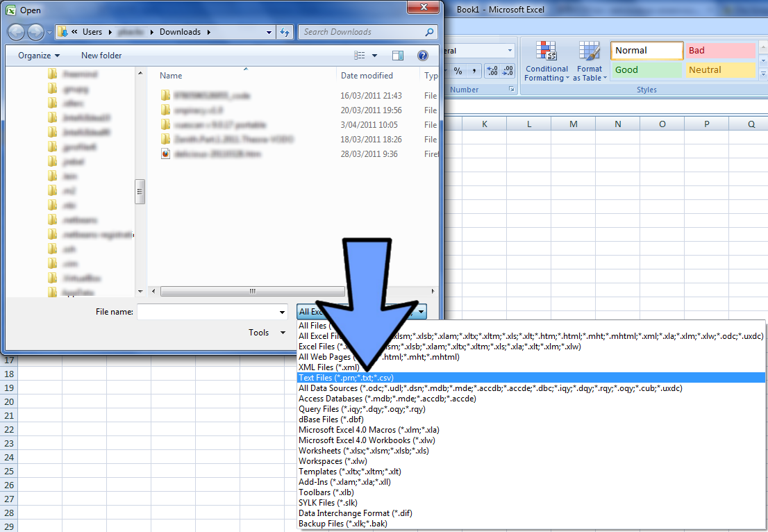The width and height of the screenshot is (768, 532).
Task: Select folder modified 18/03/2011 18:26
Action: click(299, 139)
